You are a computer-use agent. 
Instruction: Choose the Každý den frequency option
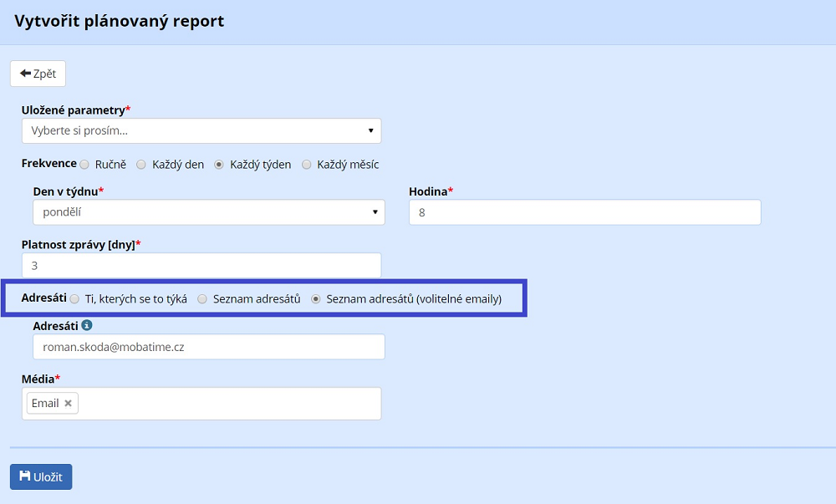[141, 165]
